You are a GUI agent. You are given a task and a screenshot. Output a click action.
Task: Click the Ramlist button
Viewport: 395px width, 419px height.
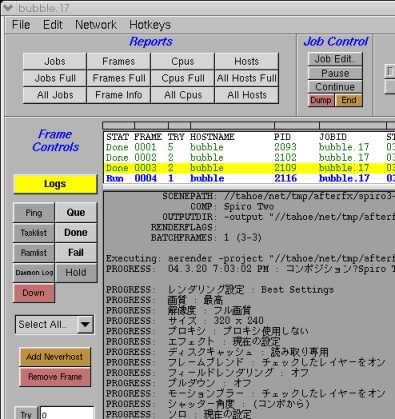pos(34,253)
